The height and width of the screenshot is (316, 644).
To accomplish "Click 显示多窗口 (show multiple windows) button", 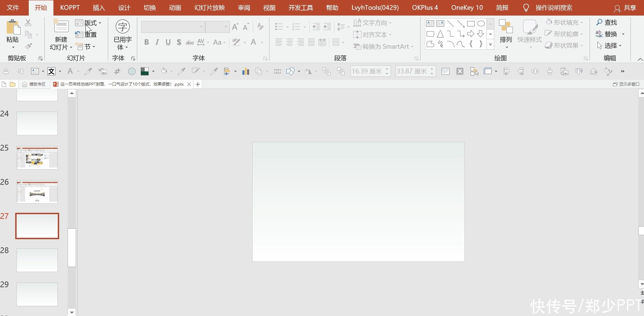I will click(x=626, y=84).
